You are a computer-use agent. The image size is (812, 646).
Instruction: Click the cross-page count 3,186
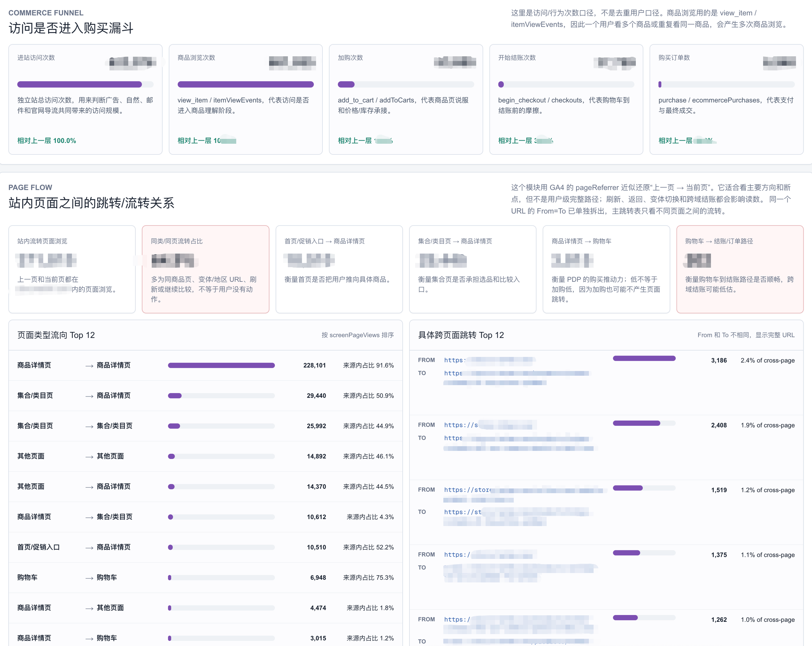(x=719, y=360)
